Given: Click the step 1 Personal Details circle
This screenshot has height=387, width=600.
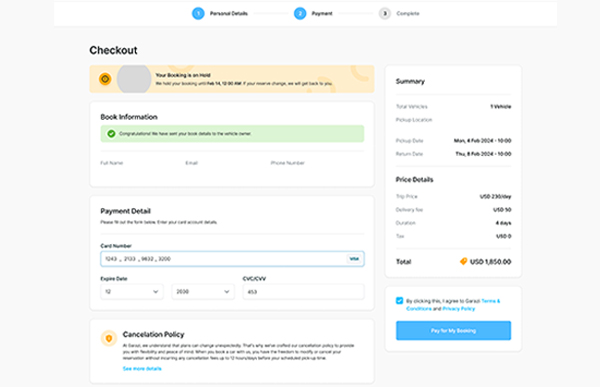Looking at the screenshot, I should tap(198, 13).
